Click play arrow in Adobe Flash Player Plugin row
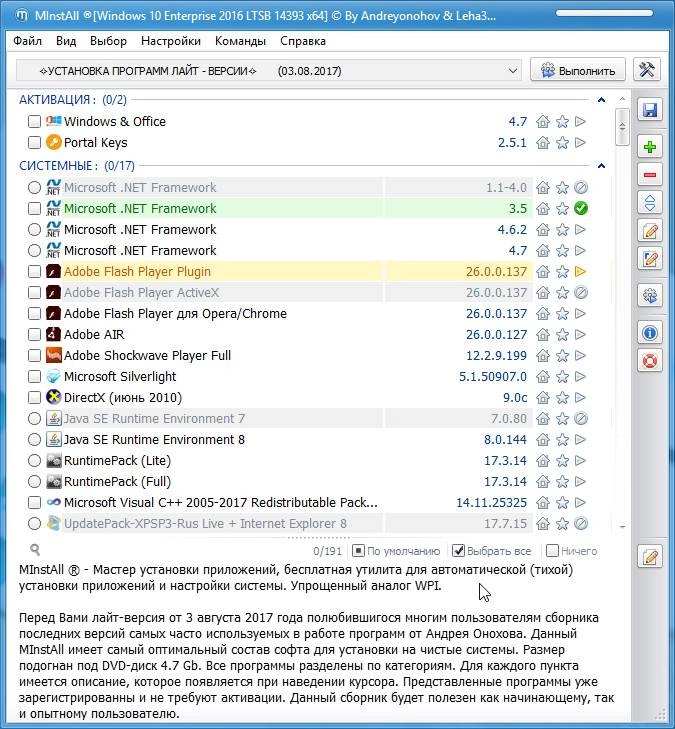This screenshot has height=729, width=675. 580,272
